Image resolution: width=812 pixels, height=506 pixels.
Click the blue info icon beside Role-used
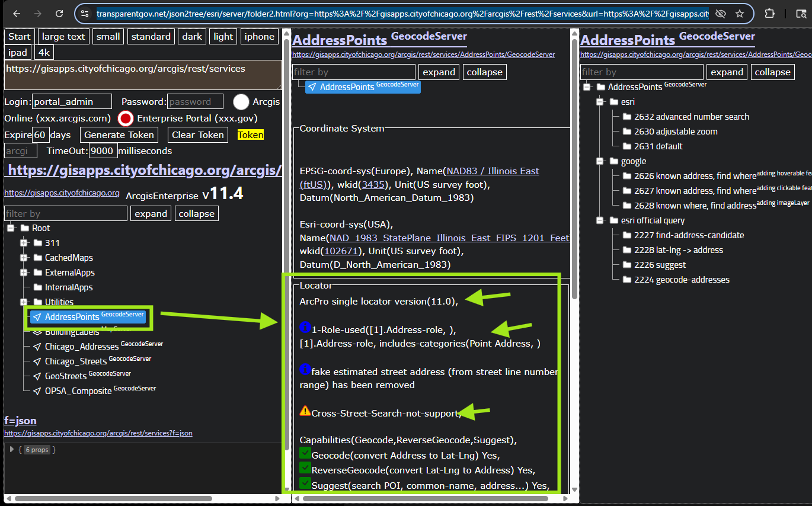pyautogui.click(x=305, y=328)
